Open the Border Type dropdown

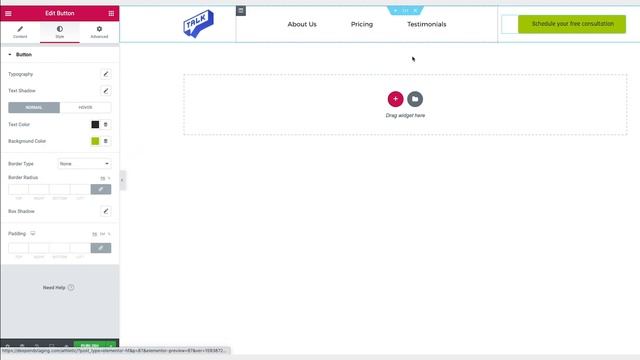[84, 164]
